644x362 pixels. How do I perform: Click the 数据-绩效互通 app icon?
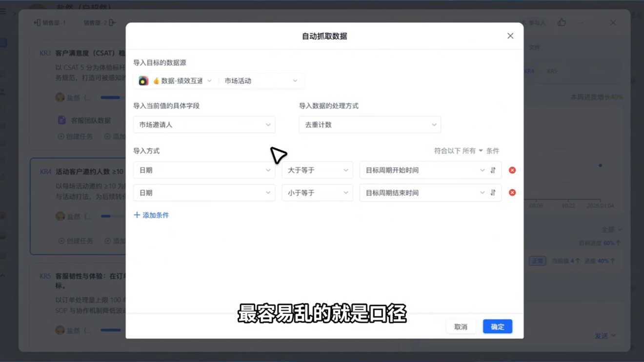coord(143,81)
